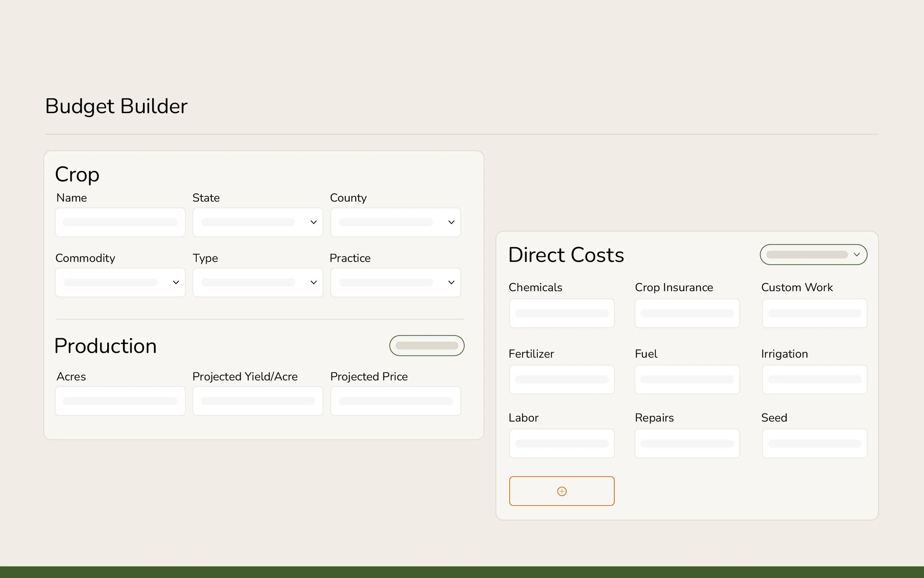Click the Irrigation cost field

click(x=815, y=379)
